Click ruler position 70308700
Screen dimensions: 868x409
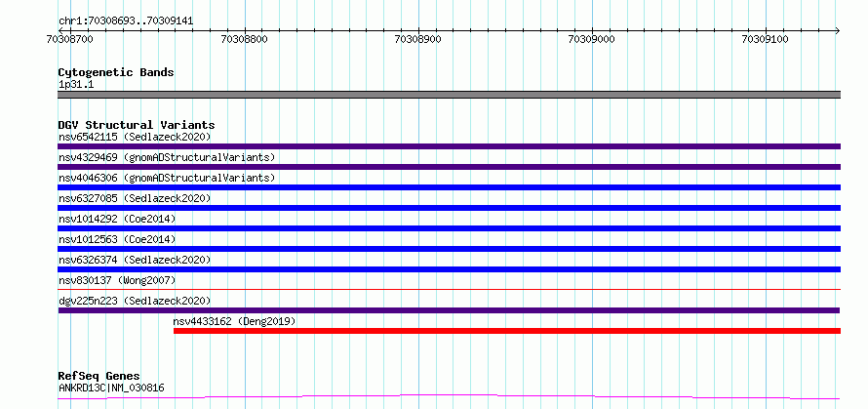coord(70,39)
